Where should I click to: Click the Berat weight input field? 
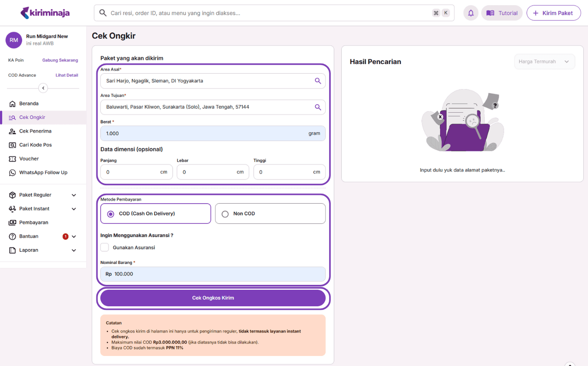coord(205,133)
